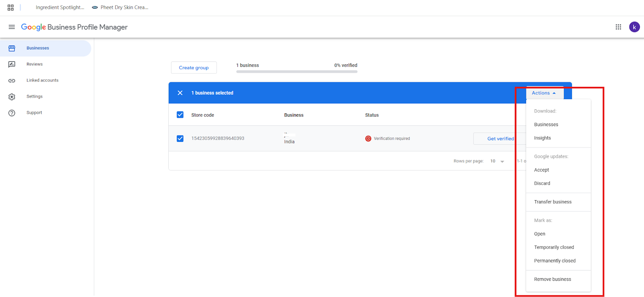Click the Reviews icon in sidebar

point(12,64)
